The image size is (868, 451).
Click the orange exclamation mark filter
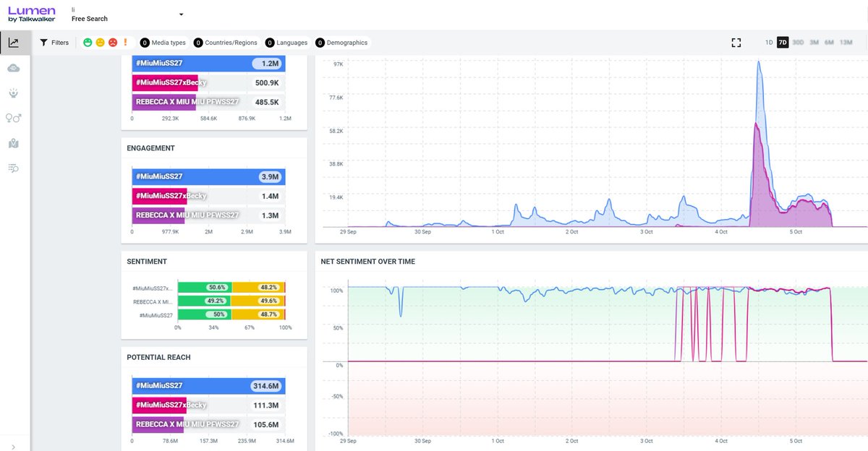tap(125, 43)
